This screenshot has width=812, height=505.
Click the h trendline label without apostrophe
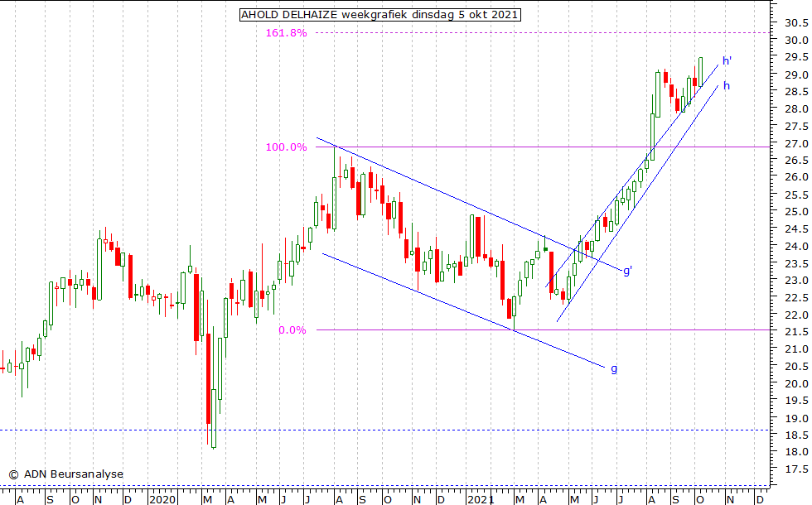(x=727, y=86)
